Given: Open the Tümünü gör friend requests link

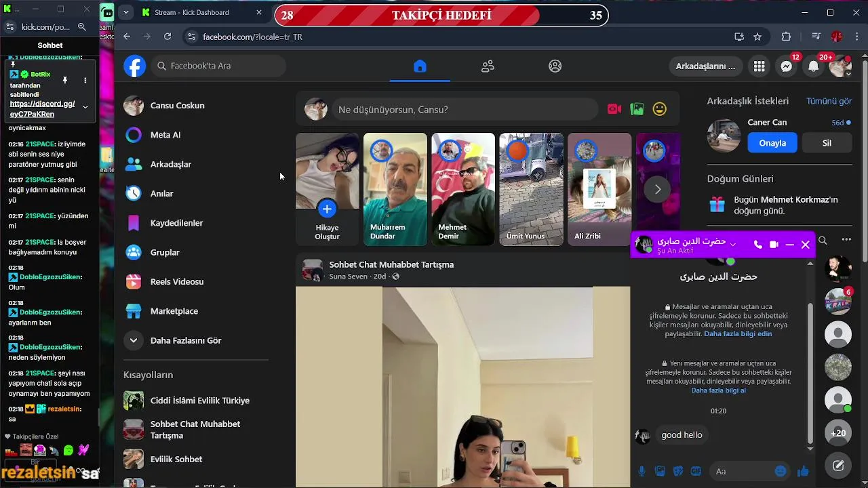Looking at the screenshot, I should (829, 101).
